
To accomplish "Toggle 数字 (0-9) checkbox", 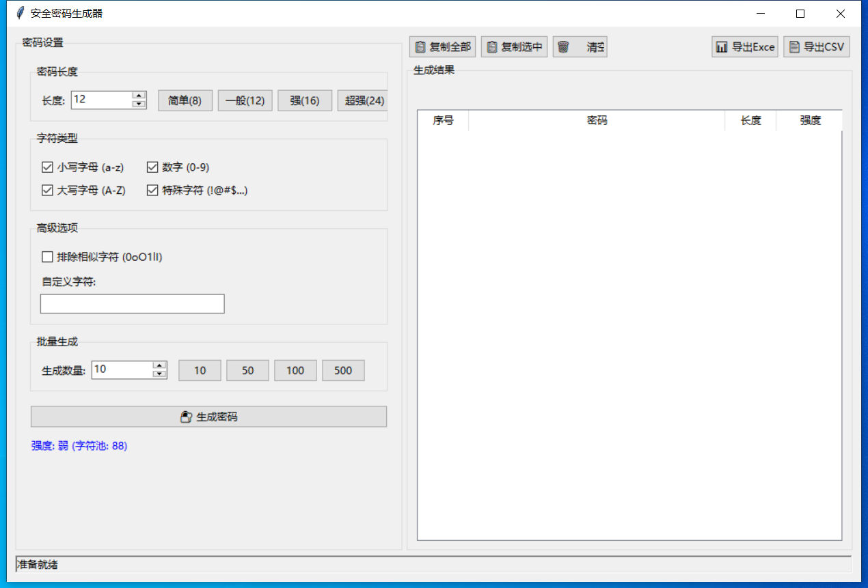I will (x=152, y=167).
